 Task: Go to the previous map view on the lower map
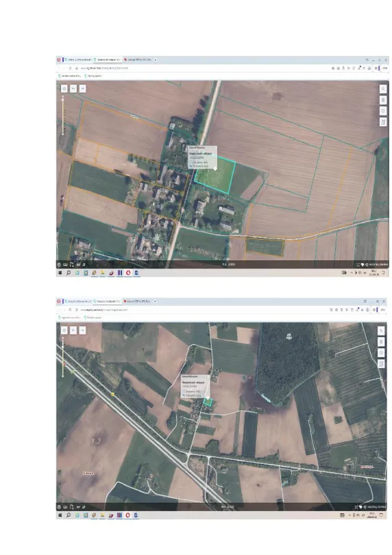pyautogui.click(x=73, y=330)
